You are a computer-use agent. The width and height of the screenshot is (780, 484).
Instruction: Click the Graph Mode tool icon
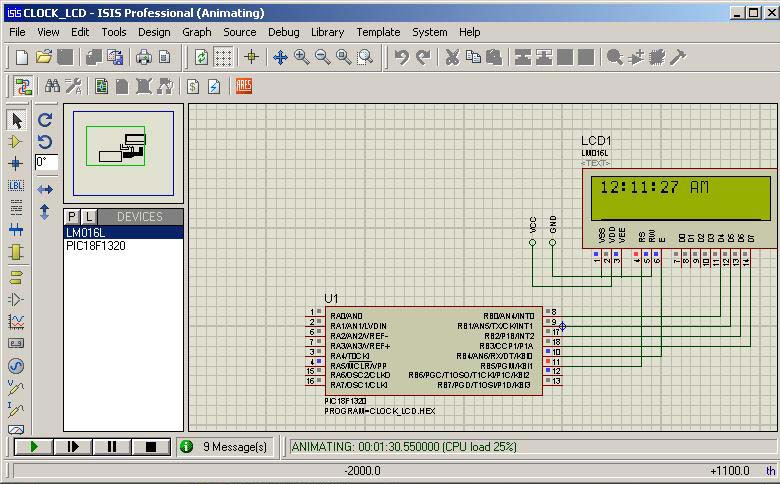click(x=16, y=321)
